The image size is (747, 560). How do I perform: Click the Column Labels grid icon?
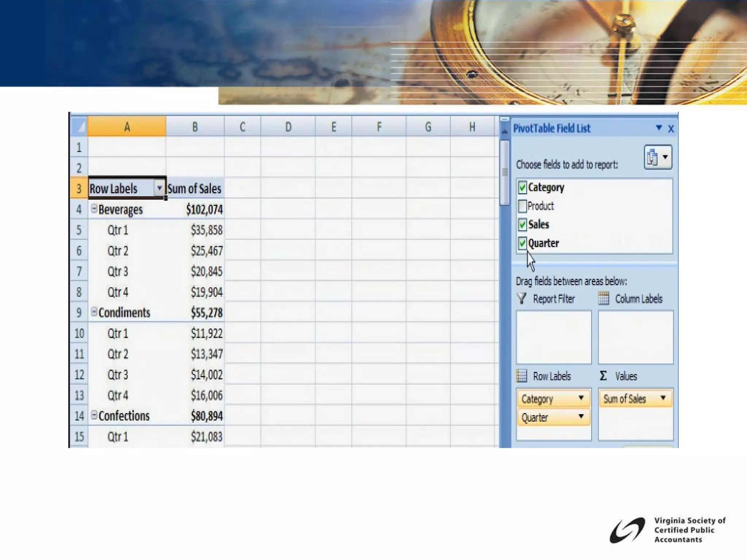tap(604, 299)
